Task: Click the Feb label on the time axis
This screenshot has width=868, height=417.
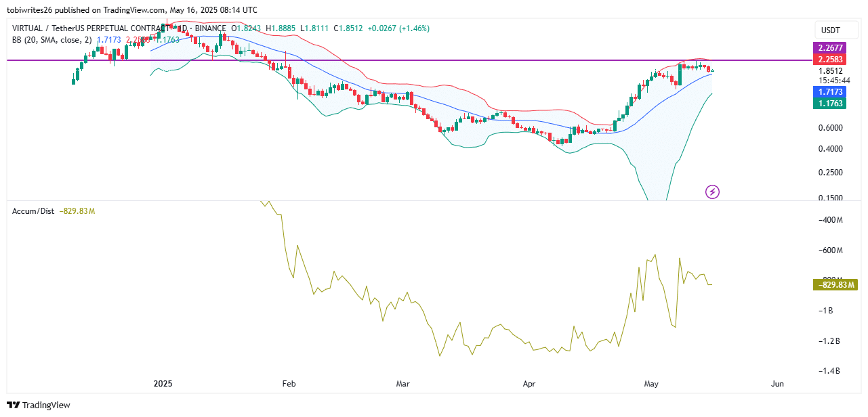Action: pyautogui.click(x=289, y=384)
